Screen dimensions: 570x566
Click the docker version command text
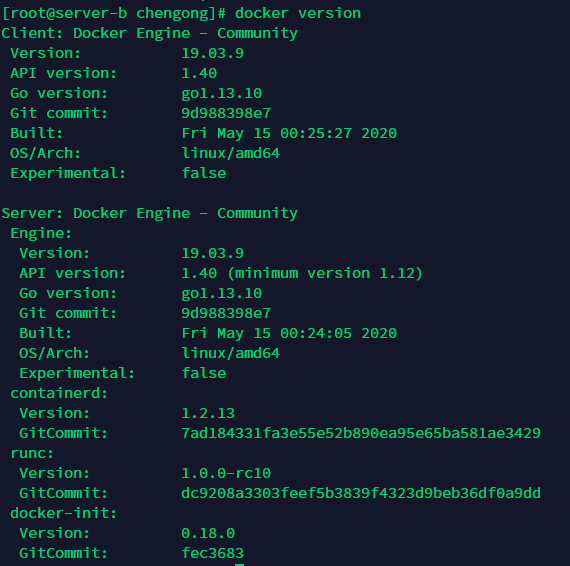click(x=298, y=13)
